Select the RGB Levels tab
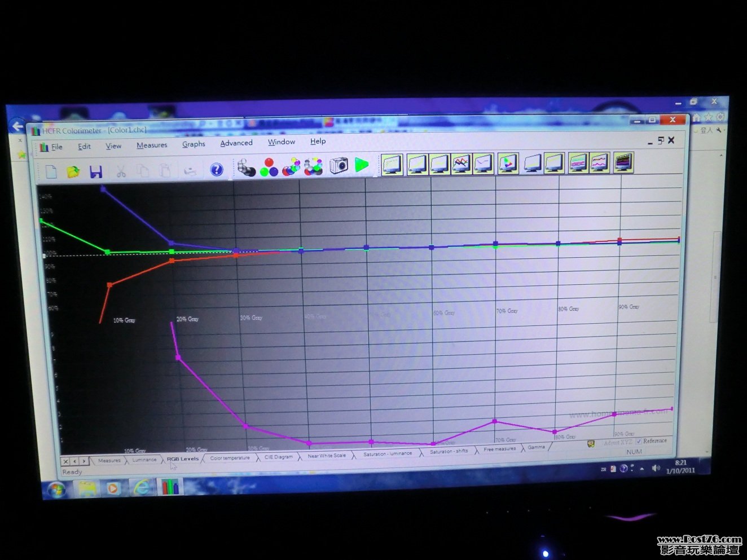The height and width of the screenshot is (560, 747). coord(183,459)
